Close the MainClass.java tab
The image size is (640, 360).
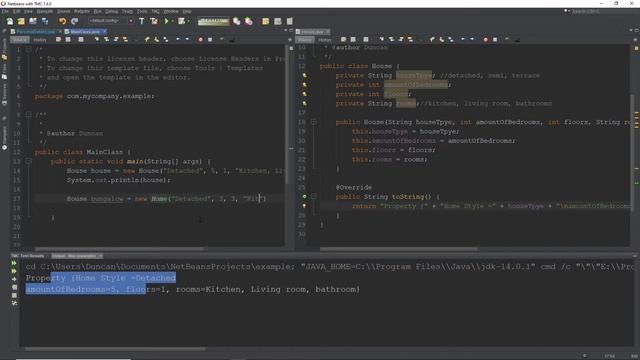(104, 31)
